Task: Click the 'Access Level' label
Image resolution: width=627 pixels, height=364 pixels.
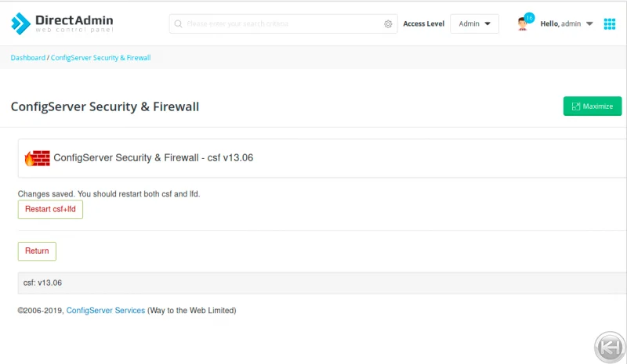Action: [x=423, y=24]
